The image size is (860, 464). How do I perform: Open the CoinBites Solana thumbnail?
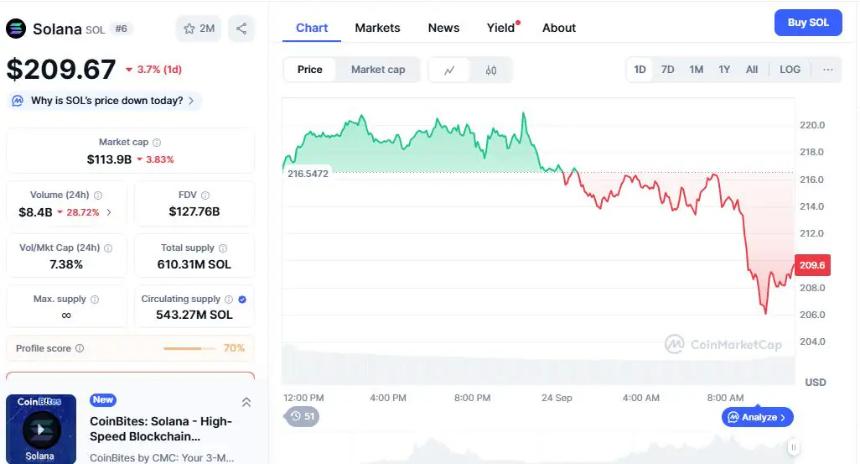click(x=41, y=429)
